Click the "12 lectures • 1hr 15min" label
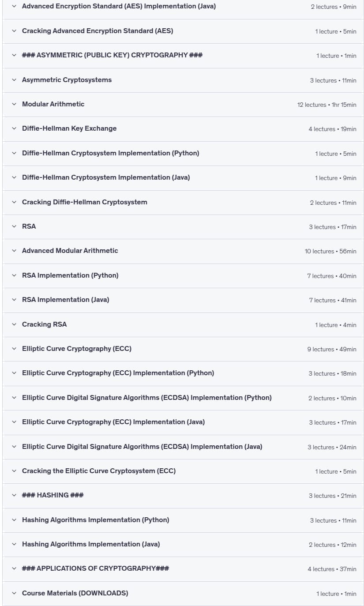The image size is (364, 606). [327, 105]
